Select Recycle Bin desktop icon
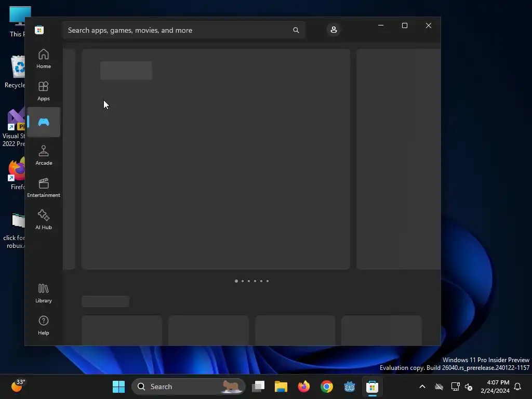This screenshot has width=532, height=399. pyautogui.click(x=15, y=72)
